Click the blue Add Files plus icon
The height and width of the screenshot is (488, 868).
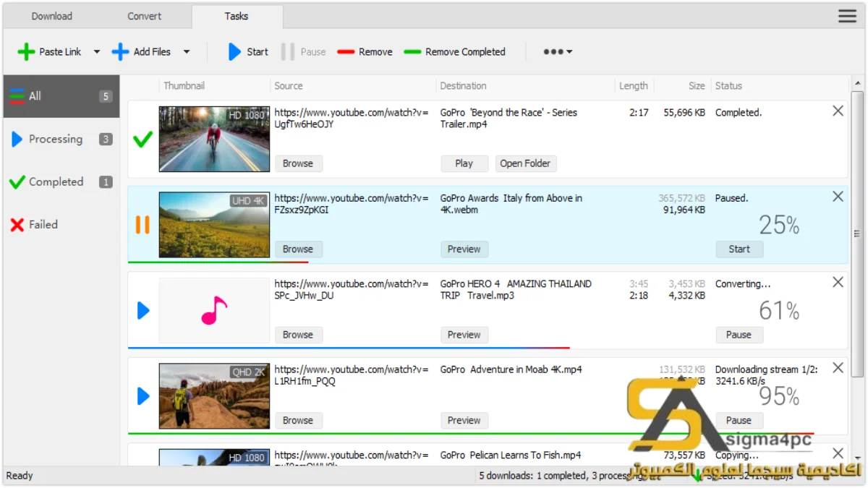coord(120,52)
